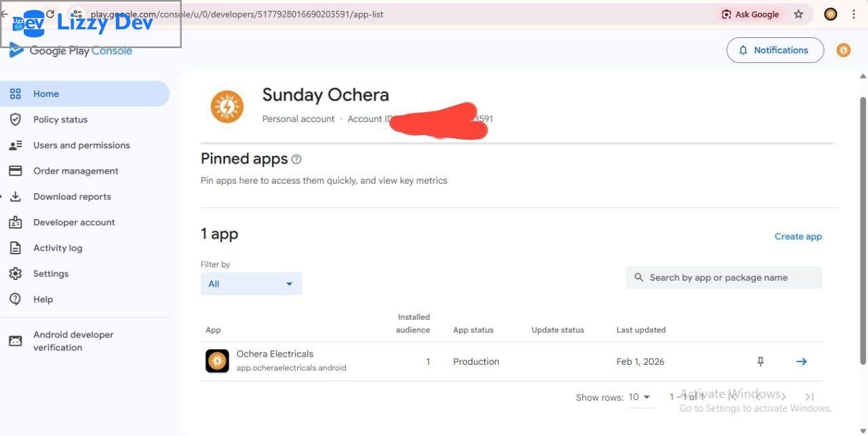Go to Policy status in sidebar

[x=60, y=119]
